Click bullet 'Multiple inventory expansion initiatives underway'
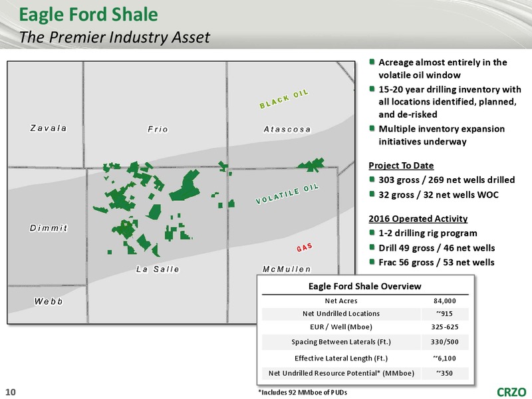Viewport: 532px width, 399px height. 441,135
